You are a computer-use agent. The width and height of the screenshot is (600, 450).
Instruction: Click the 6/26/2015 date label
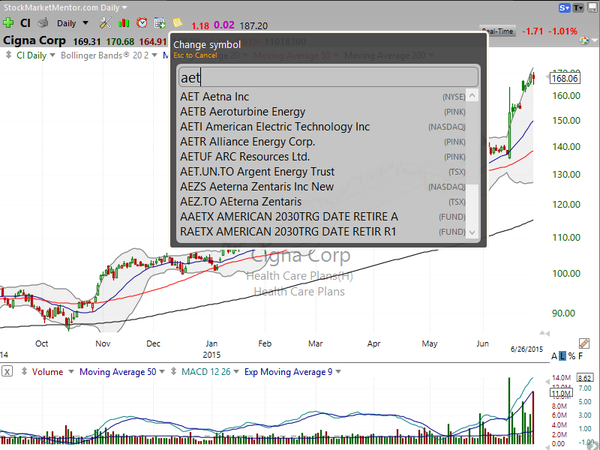pyautogui.click(x=527, y=349)
